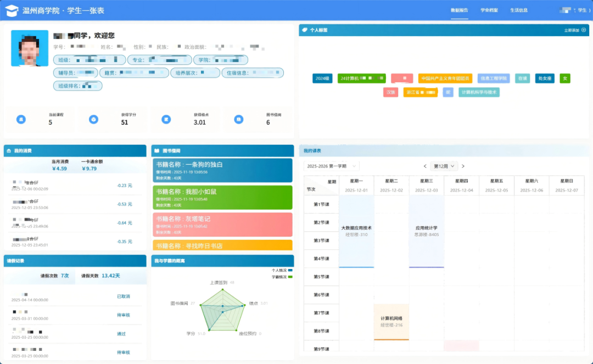Image resolution: width=593 pixels, height=364 pixels.
Task: Select the 计算机科学与技术 tag
Action: coord(479,92)
